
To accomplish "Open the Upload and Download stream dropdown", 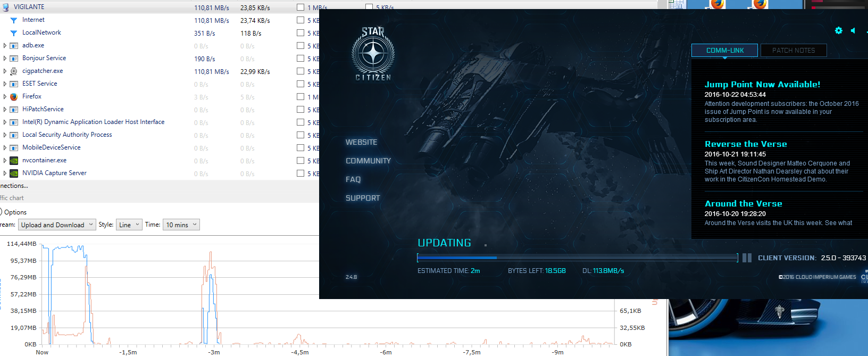I will pos(57,225).
